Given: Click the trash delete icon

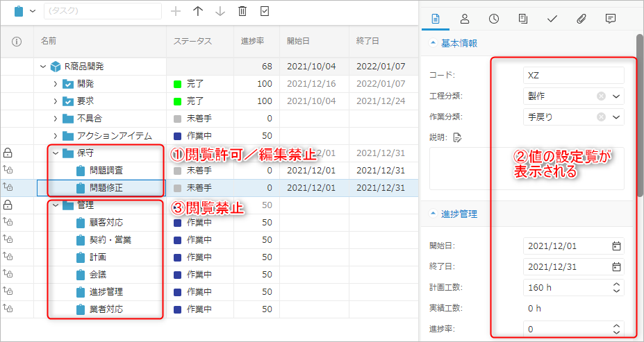Looking at the screenshot, I should pos(242,11).
